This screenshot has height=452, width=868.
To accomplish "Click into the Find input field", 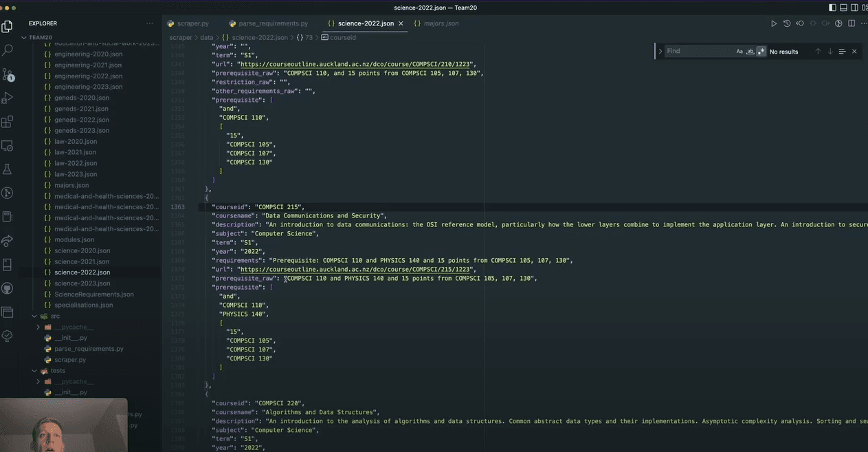I will [x=698, y=52].
